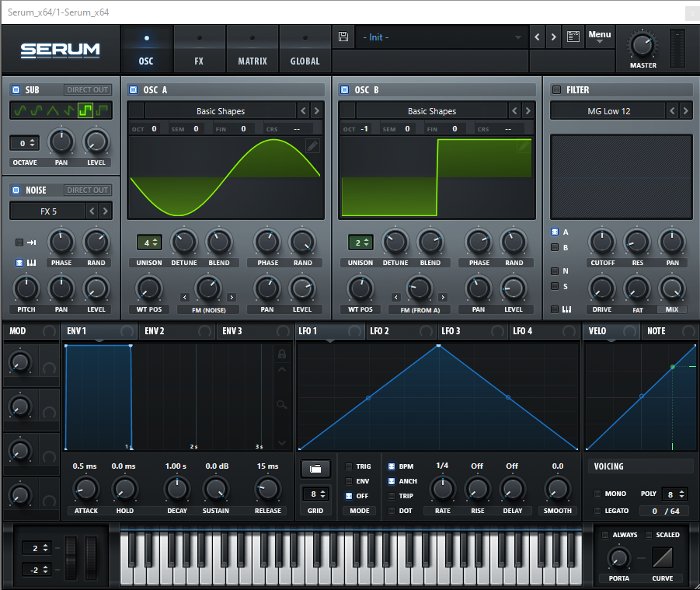Select the sawtooth waveform in SUB
700x590 pixels.
[x=69, y=110]
